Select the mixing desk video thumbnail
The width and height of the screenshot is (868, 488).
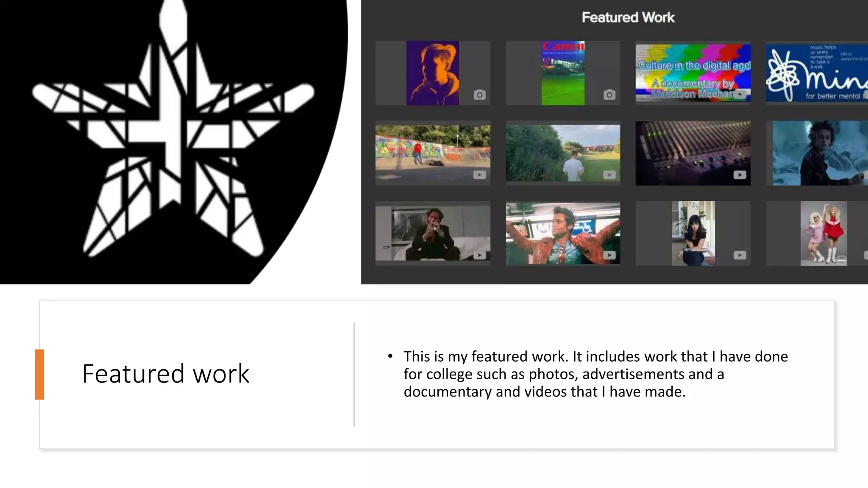click(693, 153)
